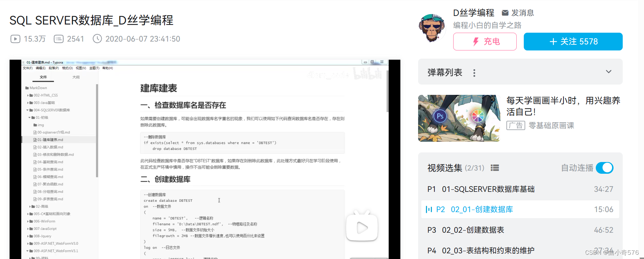Click file icon of 02-插入数据.md
644x259 pixels.
(x=35, y=147)
